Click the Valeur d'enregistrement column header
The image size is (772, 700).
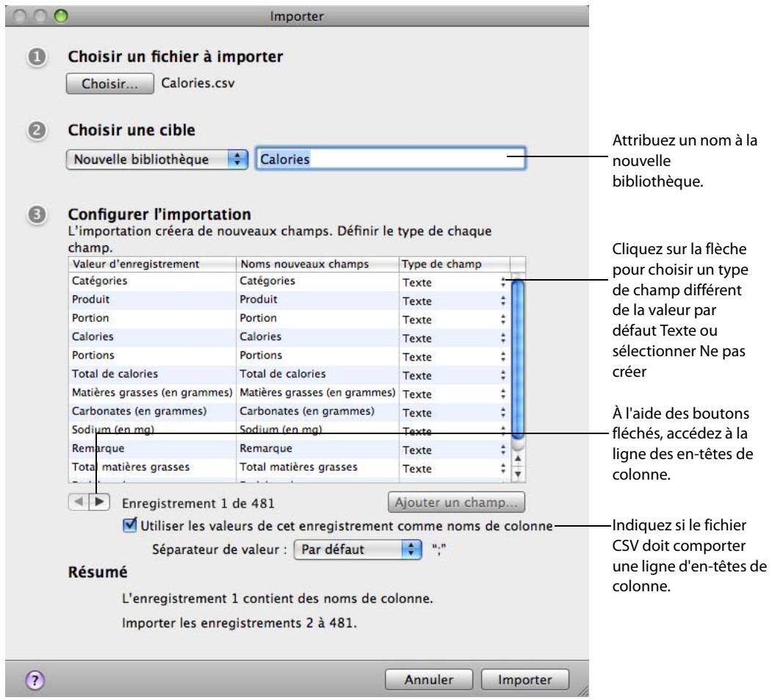pyautogui.click(x=151, y=264)
